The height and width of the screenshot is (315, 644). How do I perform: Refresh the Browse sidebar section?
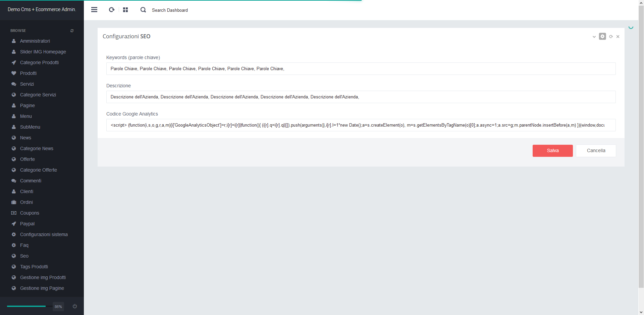click(x=72, y=31)
